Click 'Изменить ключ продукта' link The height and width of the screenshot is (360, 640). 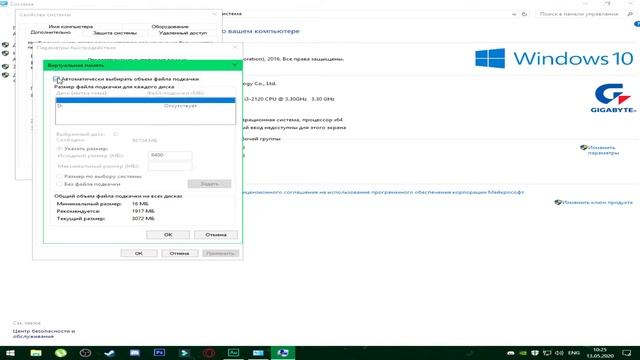click(597, 202)
